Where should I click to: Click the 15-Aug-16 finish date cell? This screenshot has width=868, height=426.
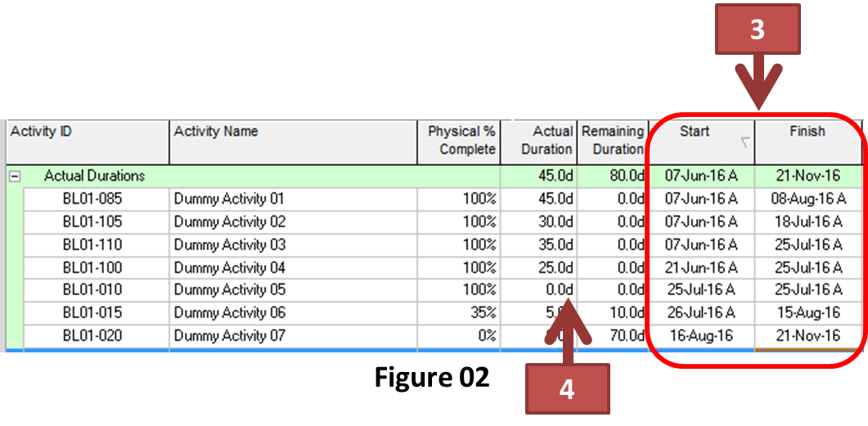[x=807, y=312]
